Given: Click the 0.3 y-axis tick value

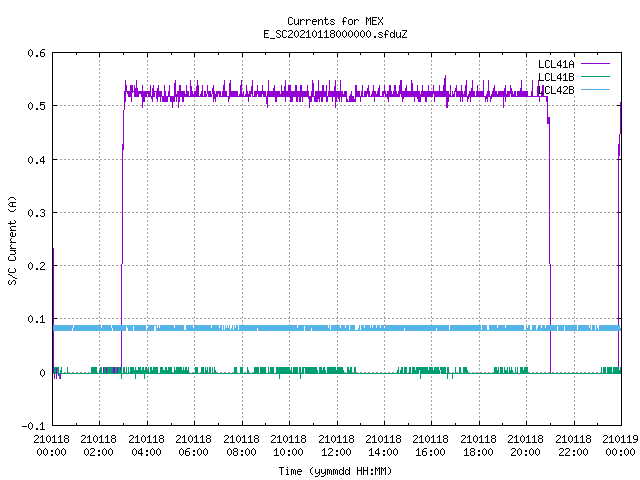Looking at the screenshot, I should click(x=36, y=213).
